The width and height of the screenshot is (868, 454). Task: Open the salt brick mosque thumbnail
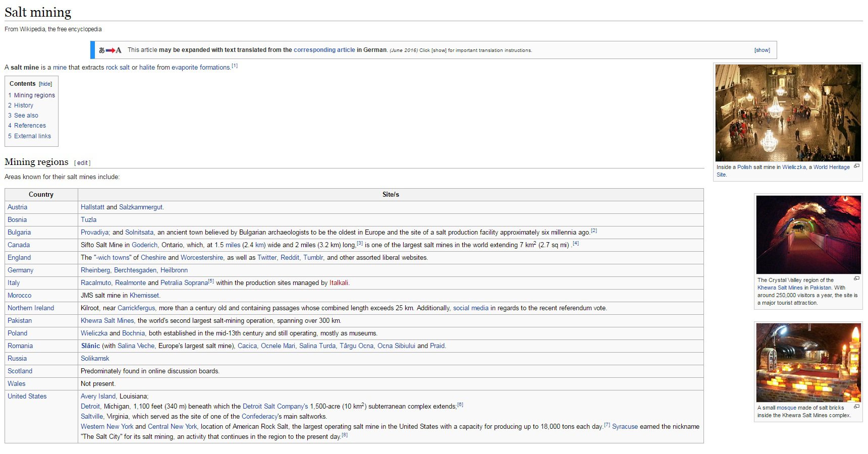point(808,362)
